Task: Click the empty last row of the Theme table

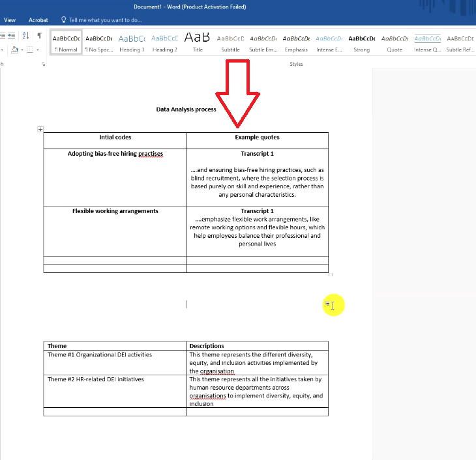Action: click(186, 412)
